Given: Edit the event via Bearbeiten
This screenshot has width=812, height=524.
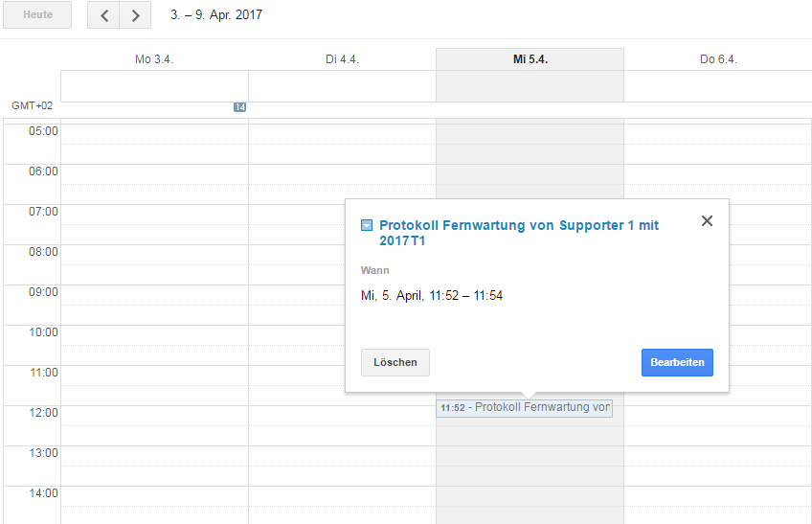Looking at the screenshot, I should click(x=677, y=362).
